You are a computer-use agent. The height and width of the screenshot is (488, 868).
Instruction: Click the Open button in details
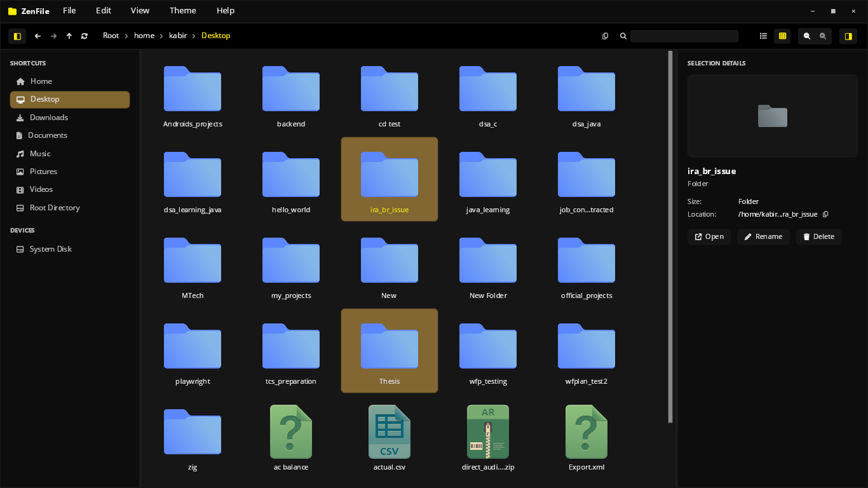click(709, 236)
